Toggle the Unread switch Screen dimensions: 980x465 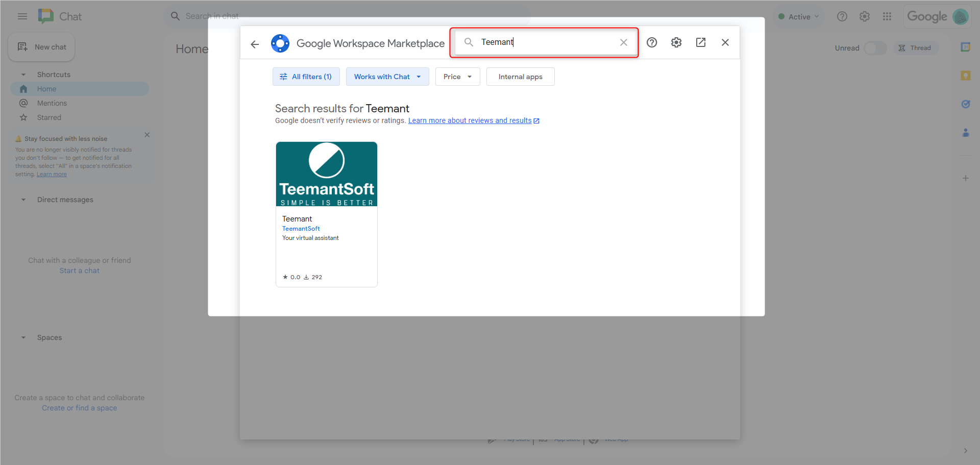pyautogui.click(x=875, y=48)
